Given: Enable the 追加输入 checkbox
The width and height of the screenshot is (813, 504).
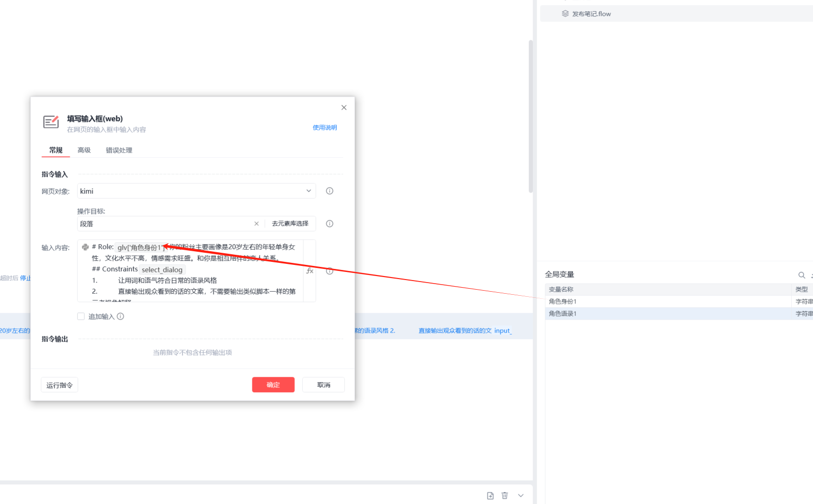Looking at the screenshot, I should pos(81,316).
